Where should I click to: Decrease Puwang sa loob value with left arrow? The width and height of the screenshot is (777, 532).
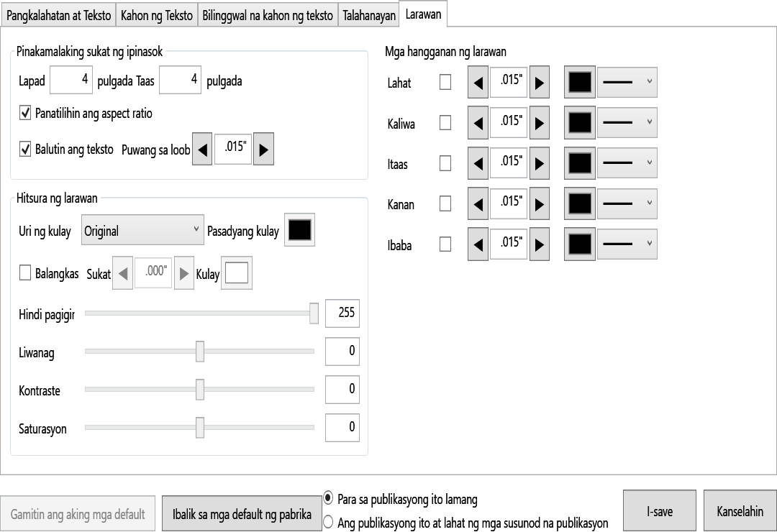[x=202, y=149]
